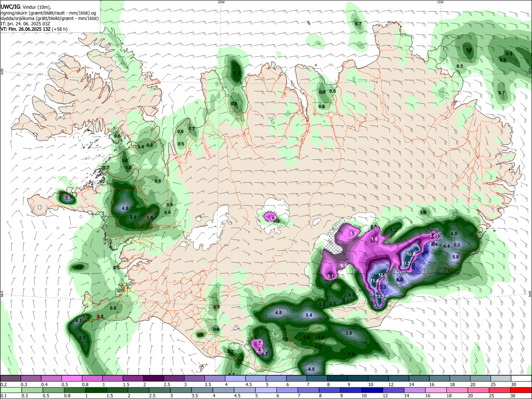Select the white 30 swatch on the upper scale
Screen dimensions: 532x399
coord(522,379)
